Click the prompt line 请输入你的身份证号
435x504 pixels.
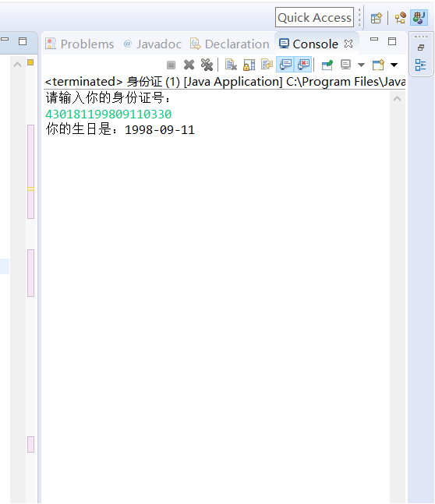coord(108,97)
